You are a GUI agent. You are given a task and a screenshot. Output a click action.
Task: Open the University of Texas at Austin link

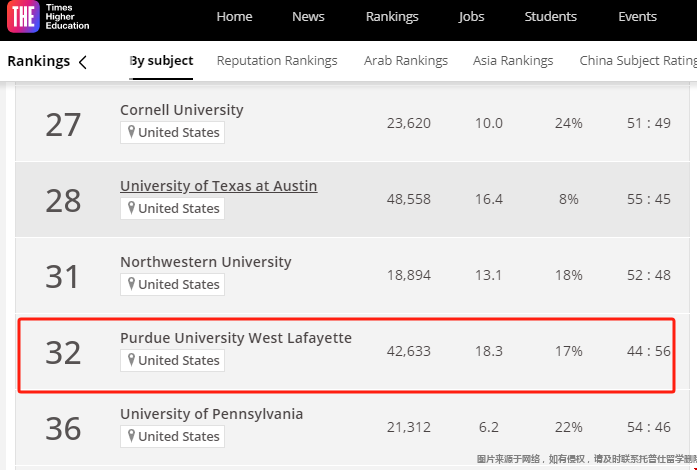(x=219, y=186)
